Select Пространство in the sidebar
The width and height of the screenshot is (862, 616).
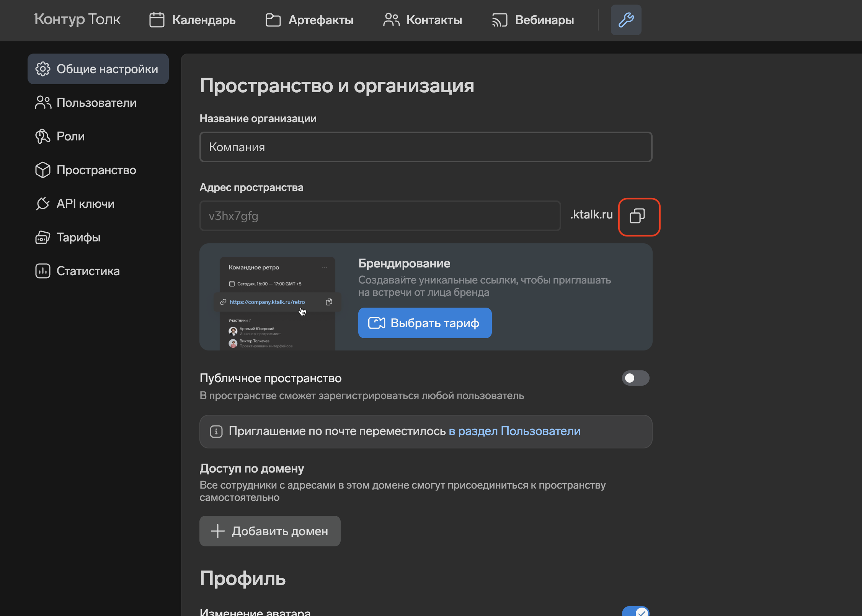click(x=98, y=170)
